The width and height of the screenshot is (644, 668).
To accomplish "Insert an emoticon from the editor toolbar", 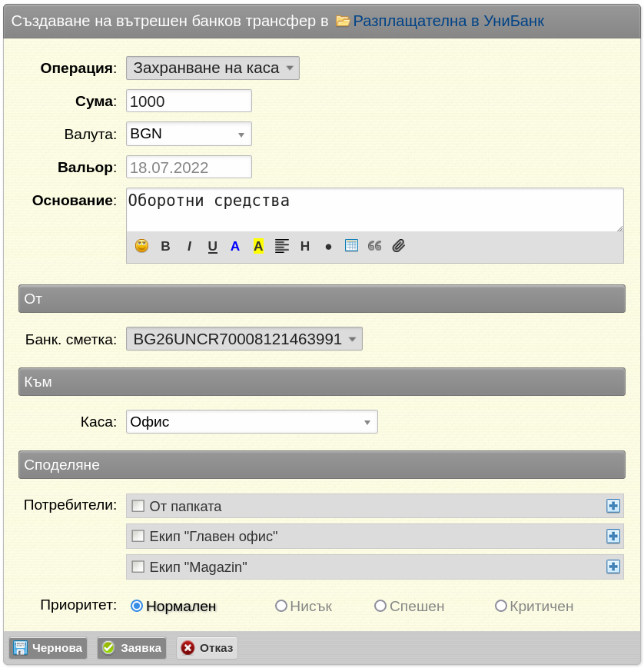I will click(142, 246).
